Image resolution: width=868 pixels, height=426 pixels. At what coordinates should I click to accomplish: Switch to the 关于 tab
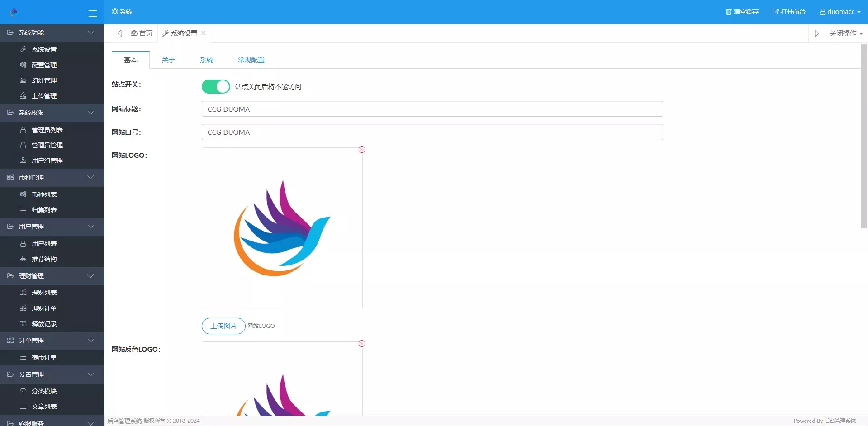[168, 60]
